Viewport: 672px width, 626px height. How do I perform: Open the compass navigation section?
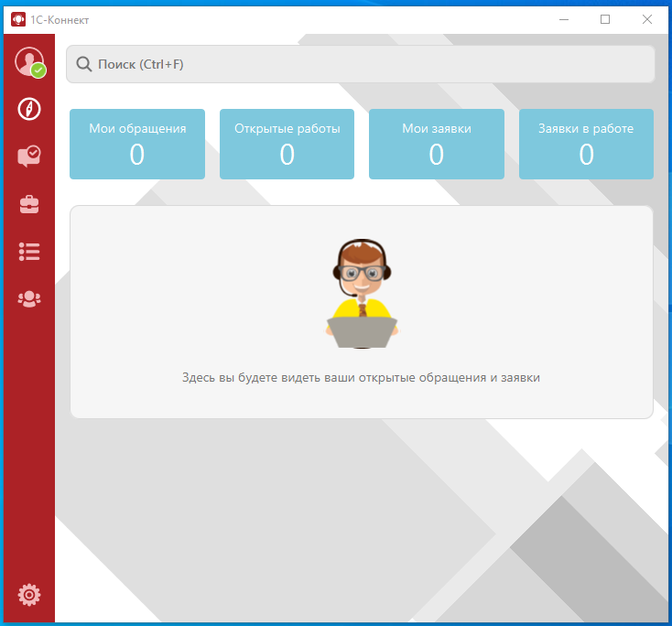point(29,109)
